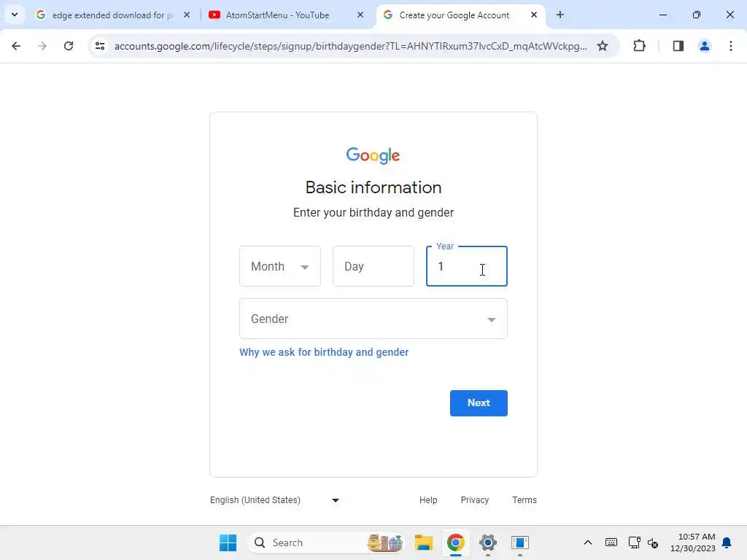Open the Help link

(428, 500)
